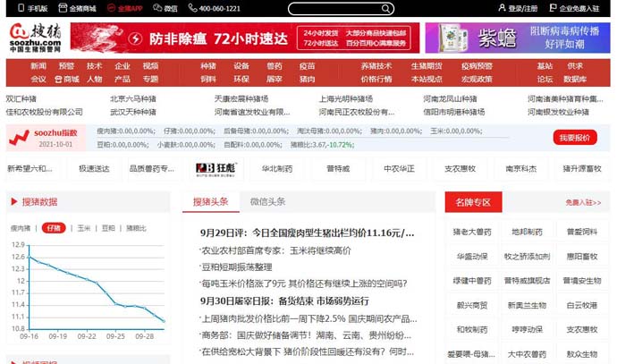617x364 pixels.
Task: Open 华盛动保 in 名牌专区
Action: pos(472,257)
